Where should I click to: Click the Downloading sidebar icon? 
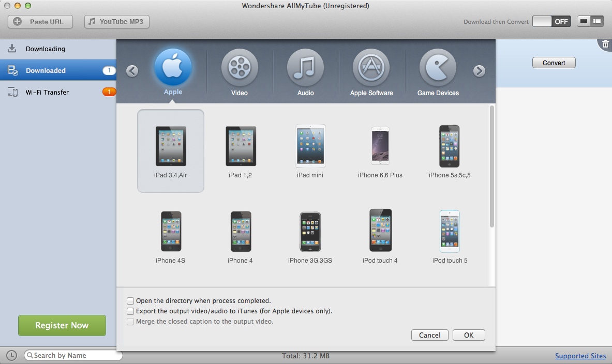12,49
